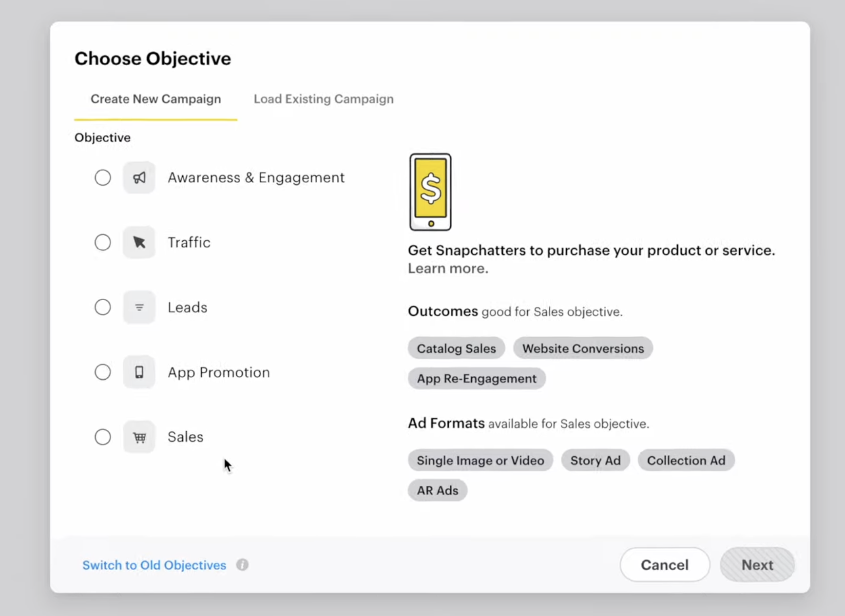
Task: Select the Awareness & Engagement radio button
Action: (x=103, y=178)
